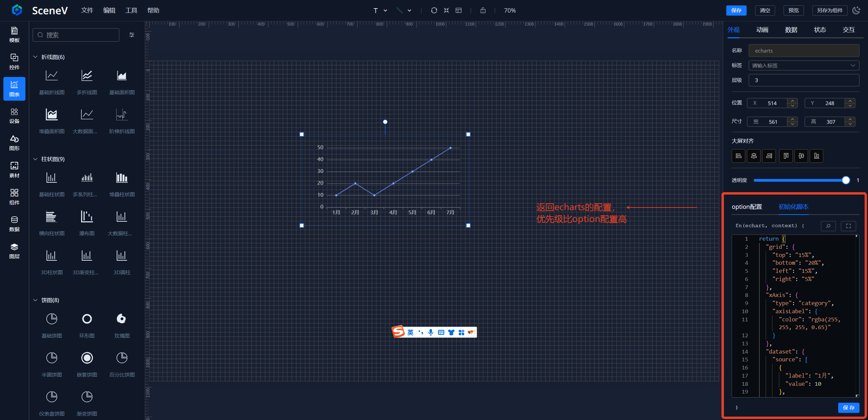Open the 图层 layers sidebar panel
This screenshot has width=868, height=420.
pyautogui.click(x=14, y=251)
